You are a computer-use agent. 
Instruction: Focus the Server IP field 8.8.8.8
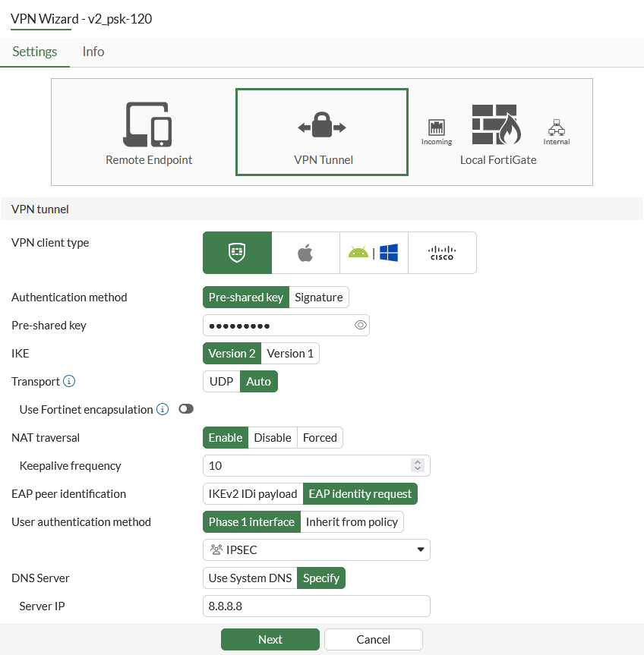point(317,606)
